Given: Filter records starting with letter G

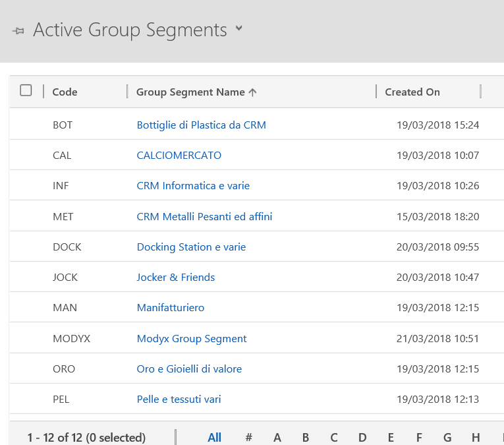Looking at the screenshot, I should point(447,438).
